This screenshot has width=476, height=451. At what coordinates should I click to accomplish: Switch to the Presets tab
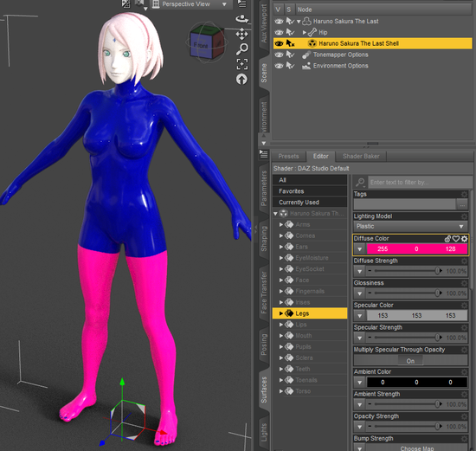tap(288, 157)
